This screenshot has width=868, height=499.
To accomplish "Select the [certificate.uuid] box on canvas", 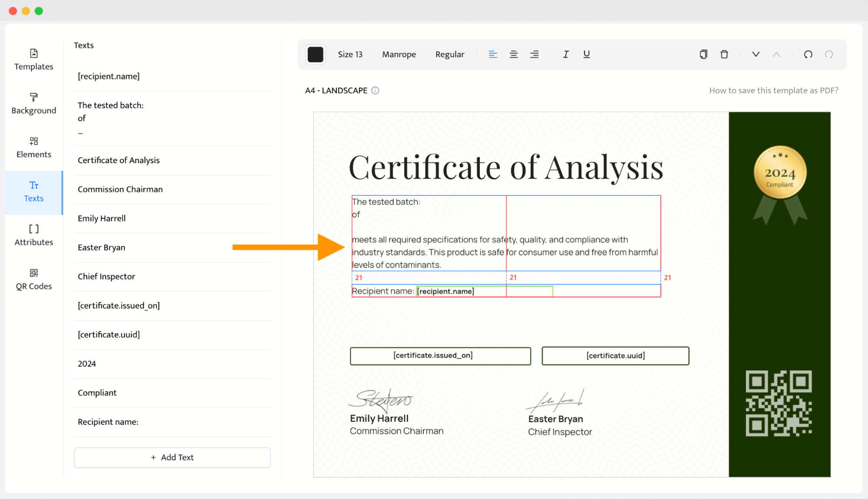I will tap(615, 356).
